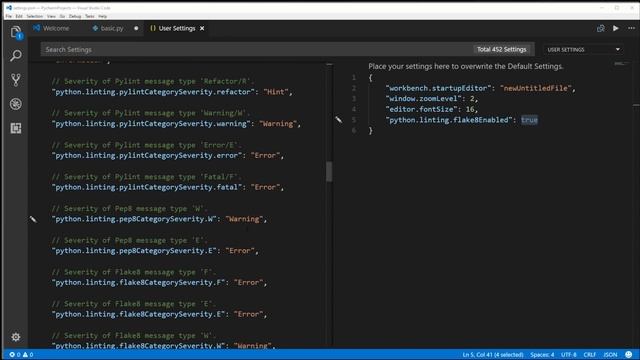Open the Source Control view
This screenshot has height=360, width=640.
point(16,80)
